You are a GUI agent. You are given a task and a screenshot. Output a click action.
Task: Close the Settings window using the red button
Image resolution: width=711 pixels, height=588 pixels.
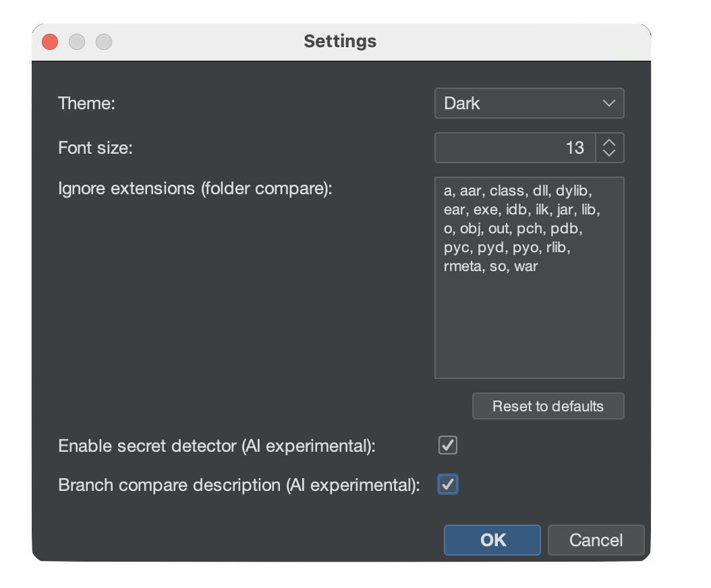[x=50, y=42]
